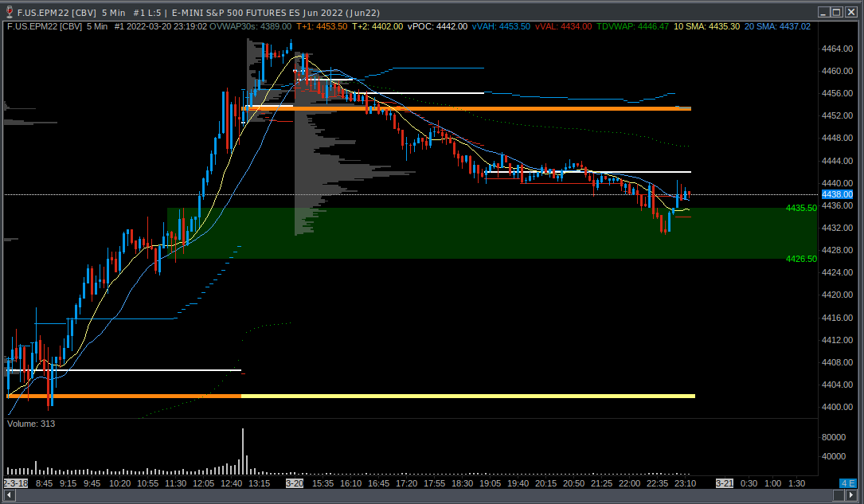Click the 20 SMA: 4437.02 header value

pyautogui.click(x=777, y=26)
